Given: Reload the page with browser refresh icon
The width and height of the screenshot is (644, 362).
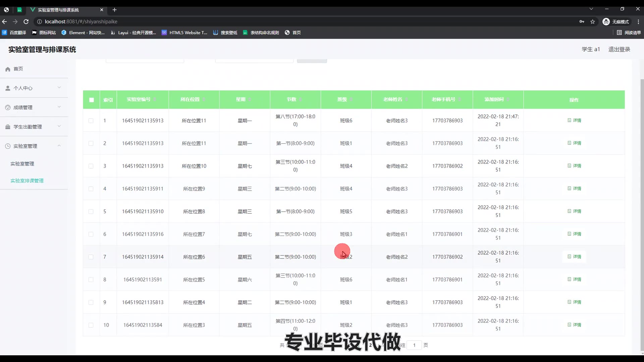Looking at the screenshot, I should pos(26,21).
